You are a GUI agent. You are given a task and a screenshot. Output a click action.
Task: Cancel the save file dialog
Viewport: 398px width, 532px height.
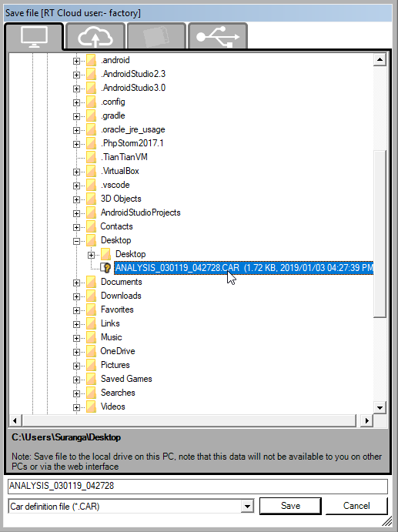pos(356,506)
